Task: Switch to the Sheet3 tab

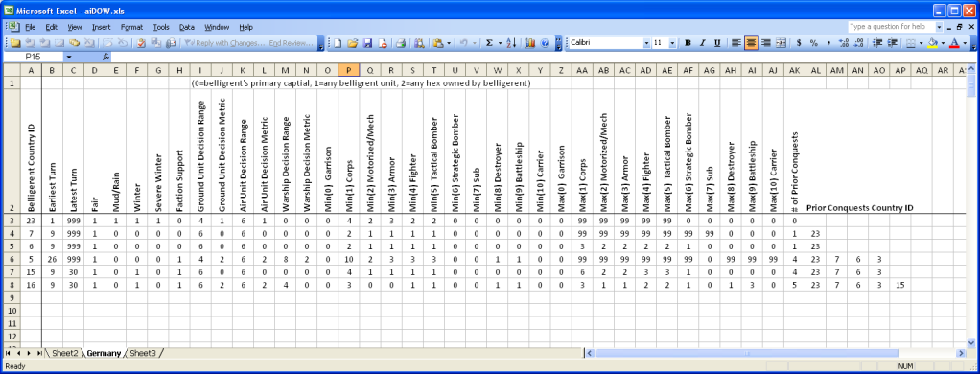Action: coord(143,353)
